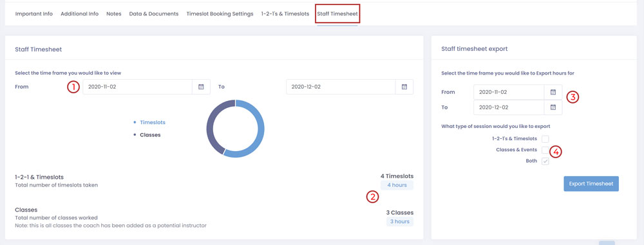Image resolution: width=644 pixels, height=245 pixels.
Task: Uncheck the Both checkbox
Action: click(x=545, y=161)
